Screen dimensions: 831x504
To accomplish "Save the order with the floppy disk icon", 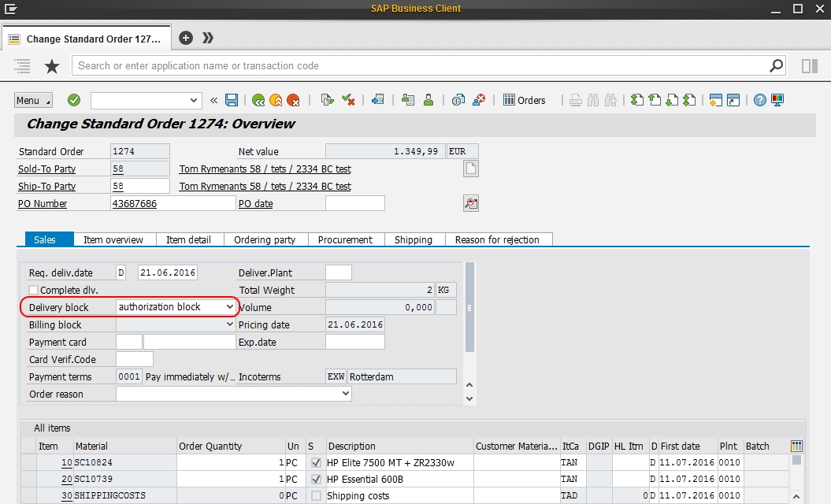I will pyautogui.click(x=232, y=100).
